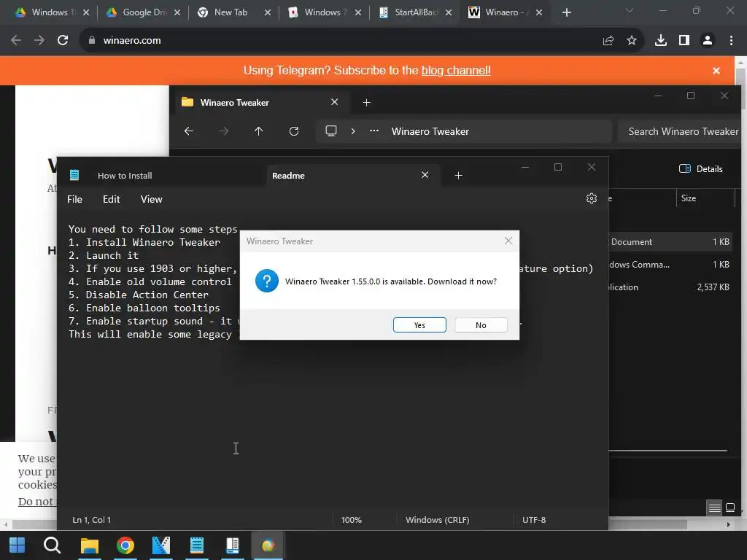
Task: Click the 100% zoom level in Notepad status bar
Action: pos(352,520)
